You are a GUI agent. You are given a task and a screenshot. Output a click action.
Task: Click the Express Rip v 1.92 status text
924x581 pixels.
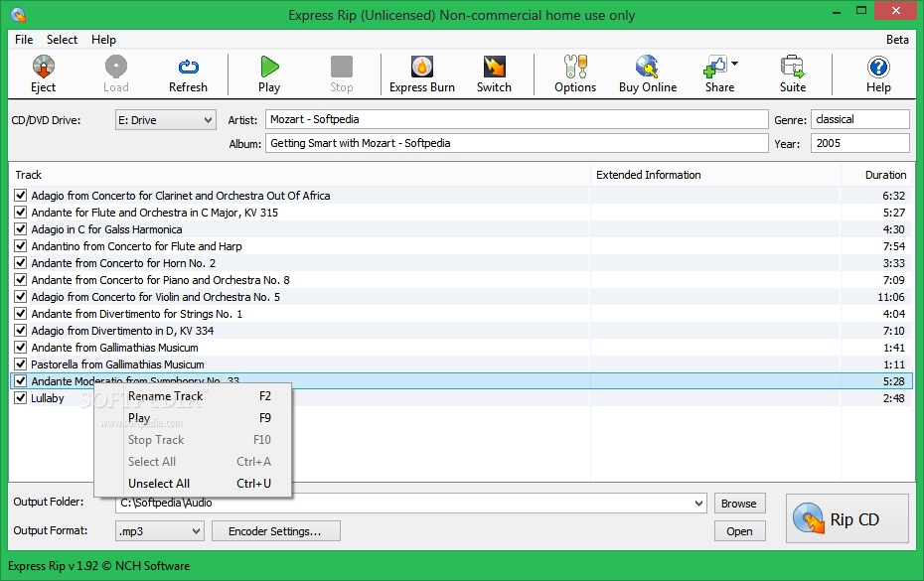[99, 566]
